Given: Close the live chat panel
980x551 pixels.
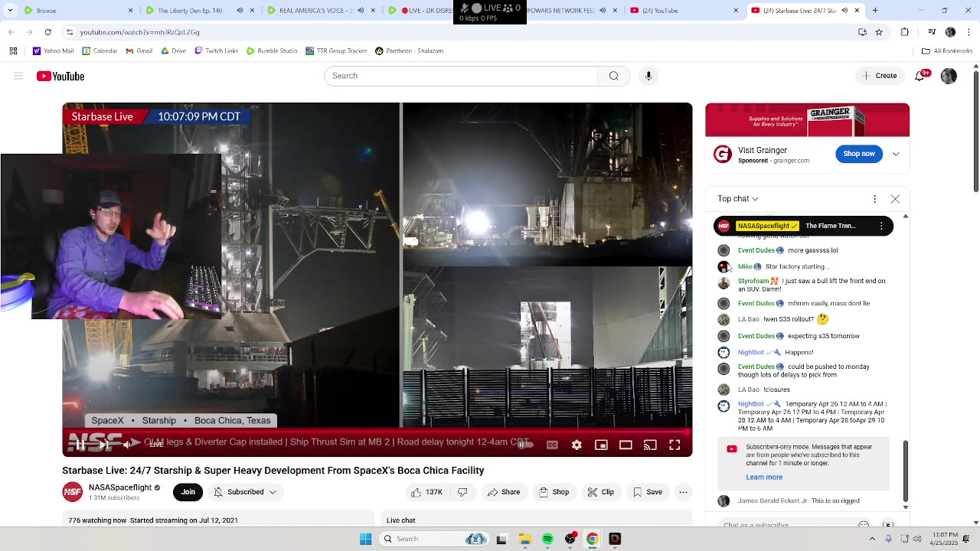Looking at the screenshot, I should (895, 199).
